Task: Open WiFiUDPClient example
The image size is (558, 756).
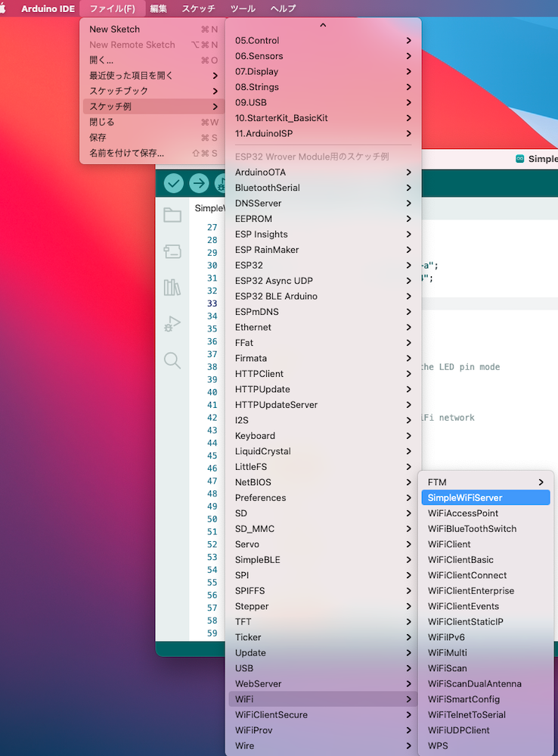Action: pyautogui.click(x=485, y=730)
